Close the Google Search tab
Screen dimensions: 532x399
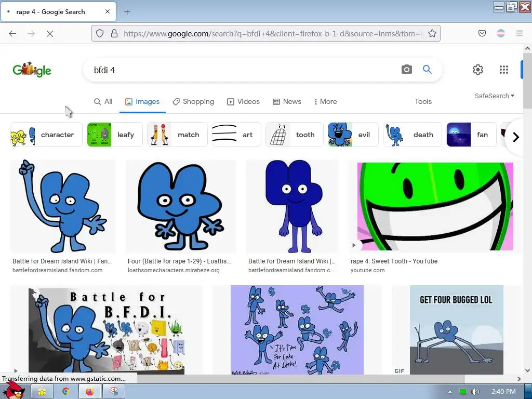click(108, 11)
